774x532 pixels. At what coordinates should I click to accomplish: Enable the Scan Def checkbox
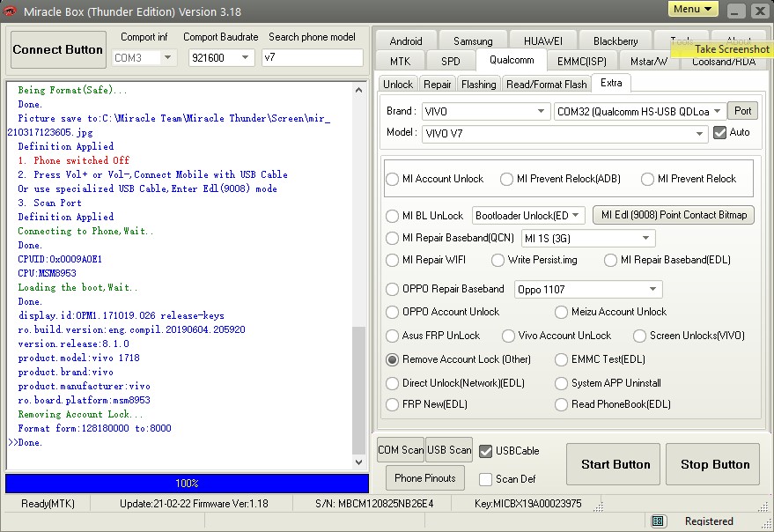click(486, 479)
